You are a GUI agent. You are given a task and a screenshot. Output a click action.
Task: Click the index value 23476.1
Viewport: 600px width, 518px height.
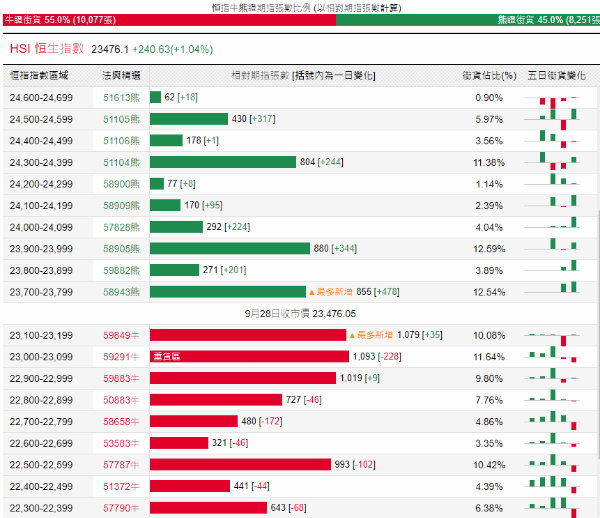click(110, 49)
